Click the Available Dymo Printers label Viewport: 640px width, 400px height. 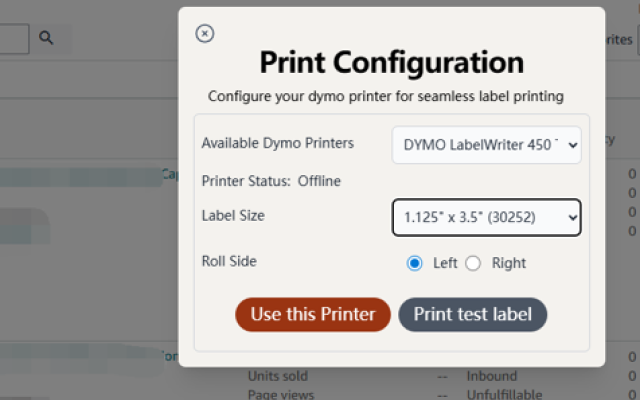click(278, 143)
